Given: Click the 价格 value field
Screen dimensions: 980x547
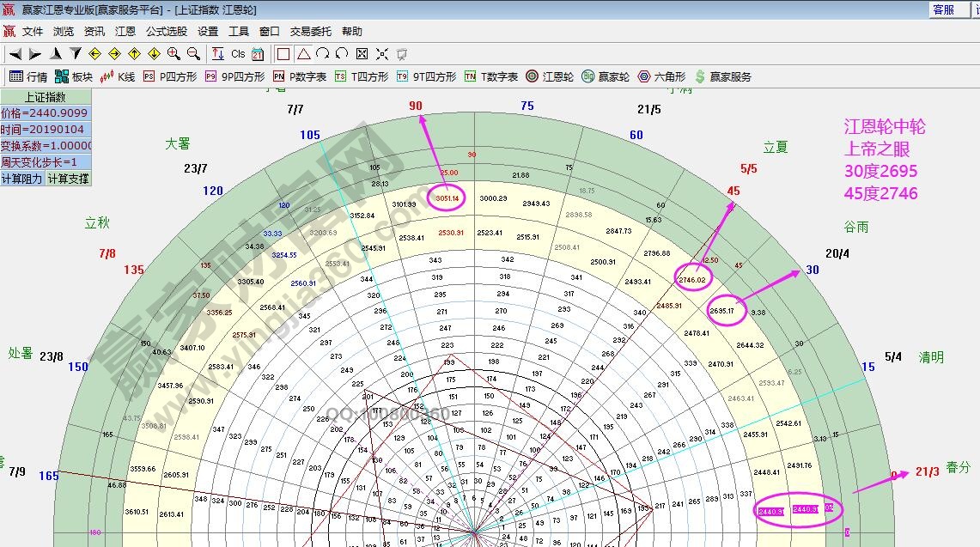Looking at the screenshot, I should [45, 112].
